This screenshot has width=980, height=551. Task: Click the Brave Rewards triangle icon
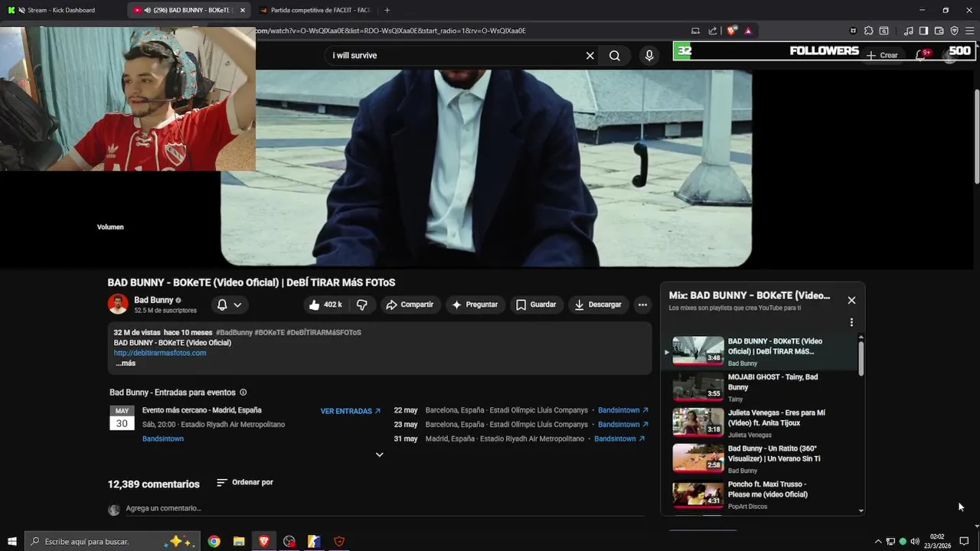click(748, 31)
